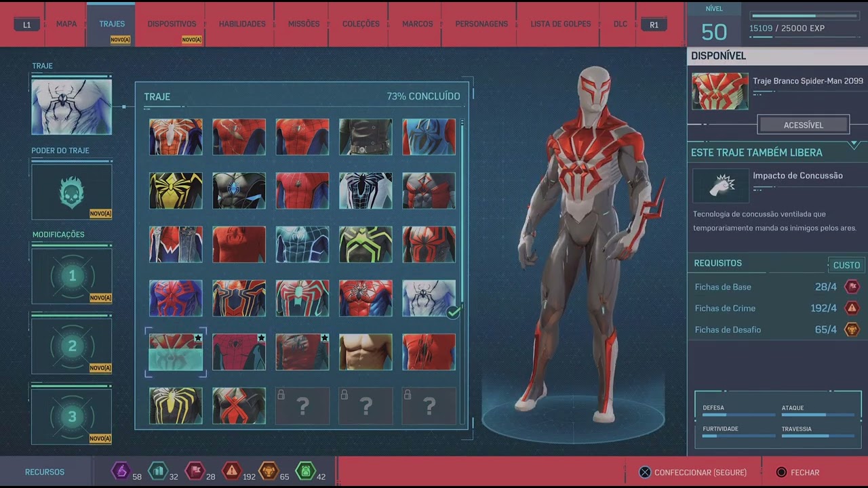
Task: Click the orange challenge token showing 65
Action: click(269, 470)
